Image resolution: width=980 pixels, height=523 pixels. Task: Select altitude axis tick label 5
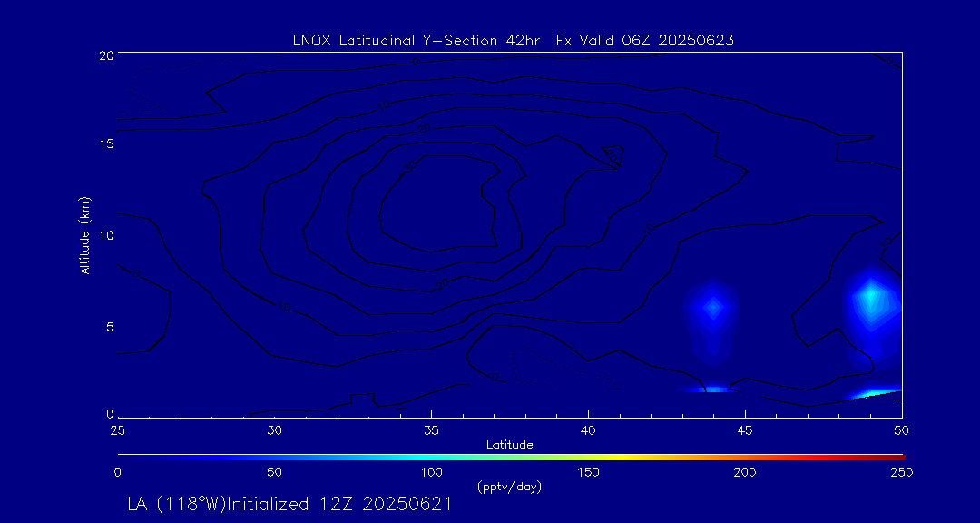tap(110, 327)
